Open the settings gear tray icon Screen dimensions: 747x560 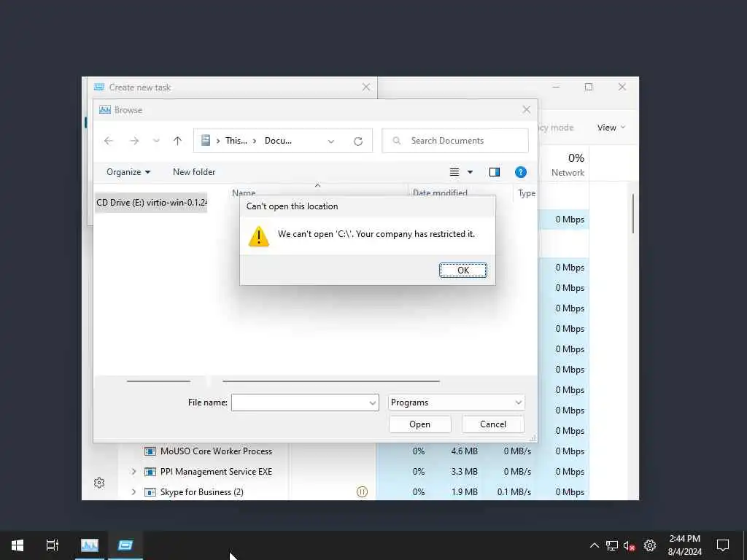pos(650,545)
